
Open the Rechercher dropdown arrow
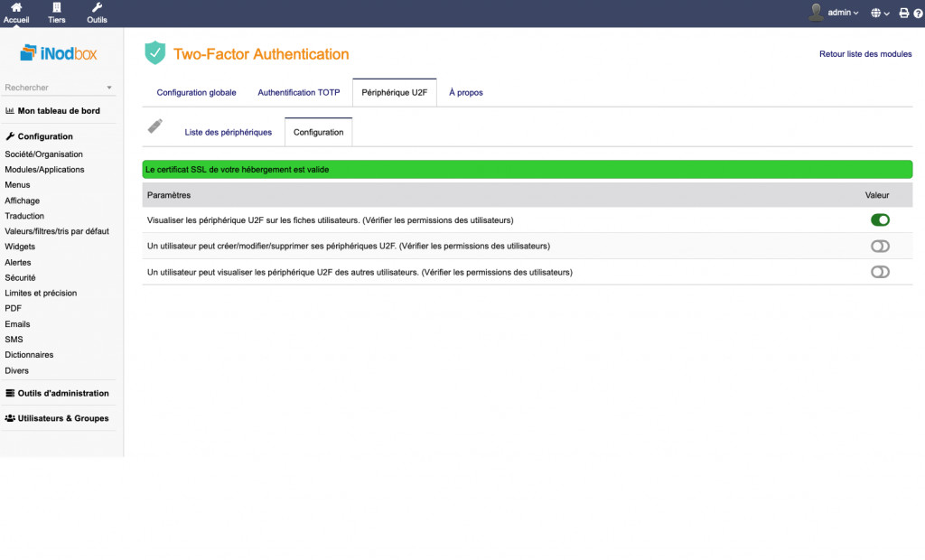(109, 88)
